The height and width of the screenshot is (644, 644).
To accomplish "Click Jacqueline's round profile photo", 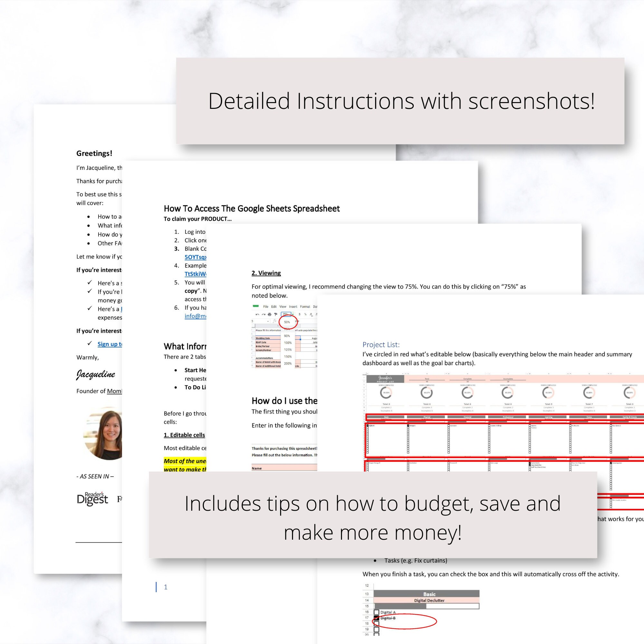I will 102,433.
